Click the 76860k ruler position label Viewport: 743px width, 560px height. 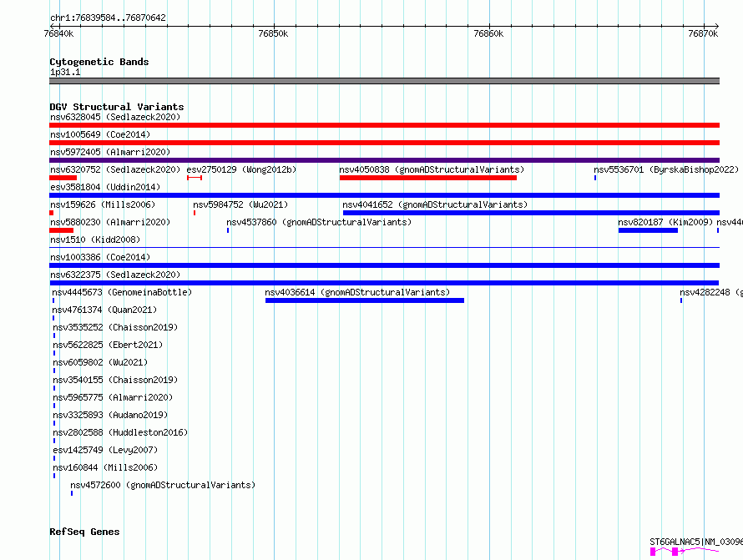488,33
